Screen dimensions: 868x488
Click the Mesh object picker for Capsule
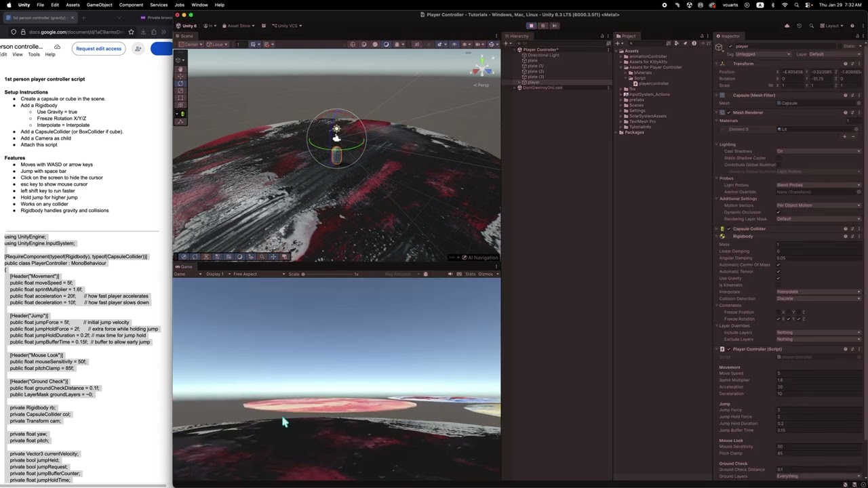[858, 103]
